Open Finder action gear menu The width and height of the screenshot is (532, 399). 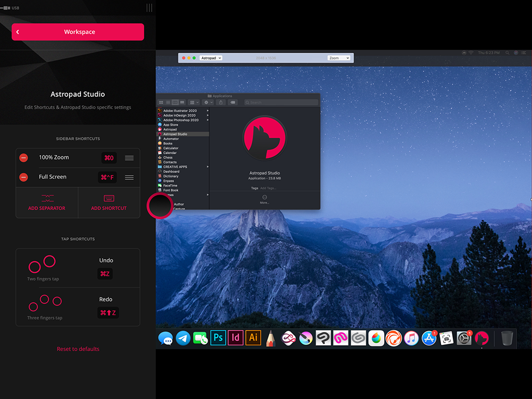(207, 102)
